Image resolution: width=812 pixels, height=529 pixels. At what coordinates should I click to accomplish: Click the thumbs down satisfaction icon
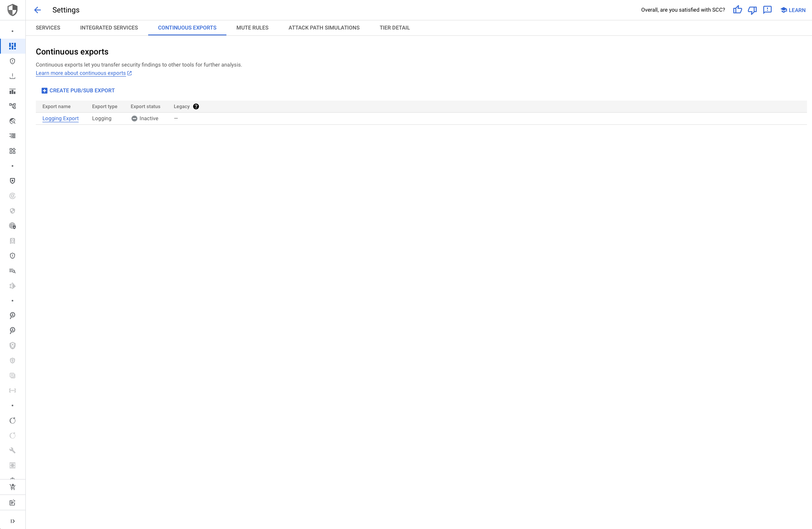click(752, 10)
